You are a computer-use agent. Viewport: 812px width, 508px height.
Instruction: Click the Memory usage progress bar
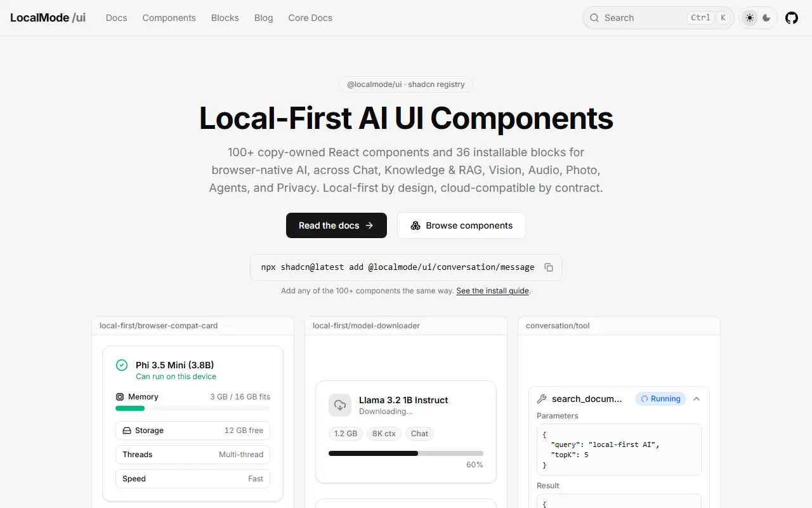click(x=193, y=408)
